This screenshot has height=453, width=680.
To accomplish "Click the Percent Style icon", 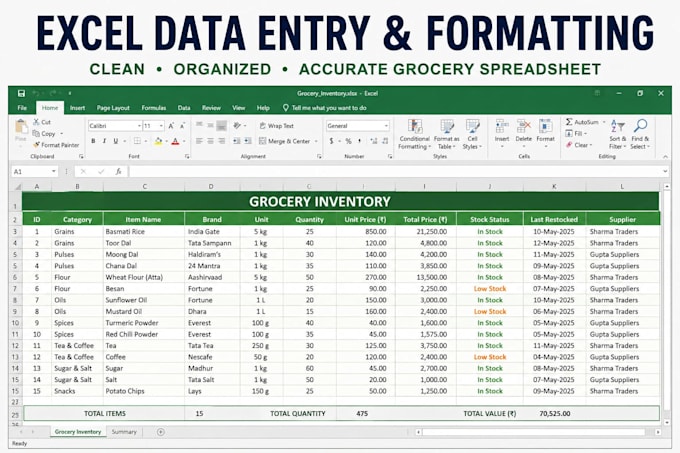I will [x=348, y=141].
